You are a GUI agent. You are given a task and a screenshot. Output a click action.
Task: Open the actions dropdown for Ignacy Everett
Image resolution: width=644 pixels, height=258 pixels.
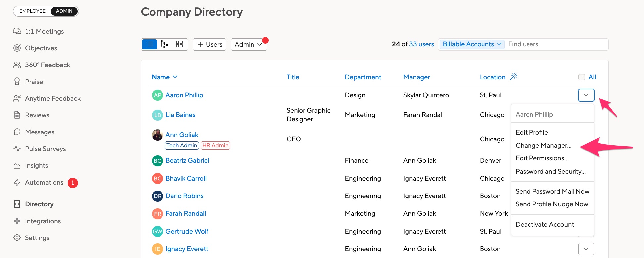586,249
